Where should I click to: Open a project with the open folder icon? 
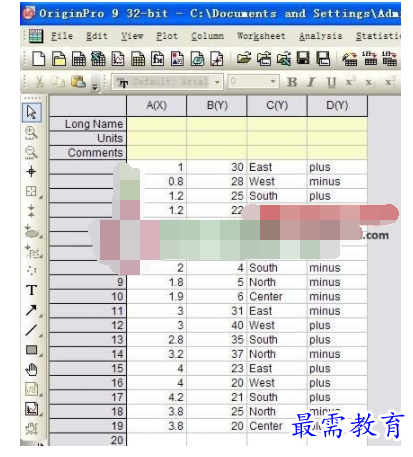pos(244,59)
